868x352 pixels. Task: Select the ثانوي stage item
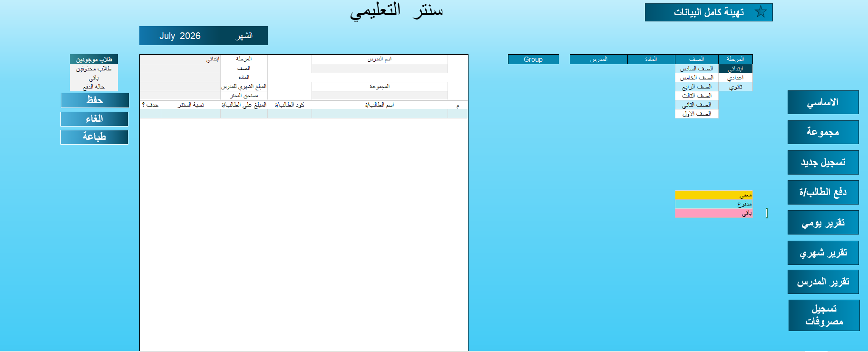[735, 87]
